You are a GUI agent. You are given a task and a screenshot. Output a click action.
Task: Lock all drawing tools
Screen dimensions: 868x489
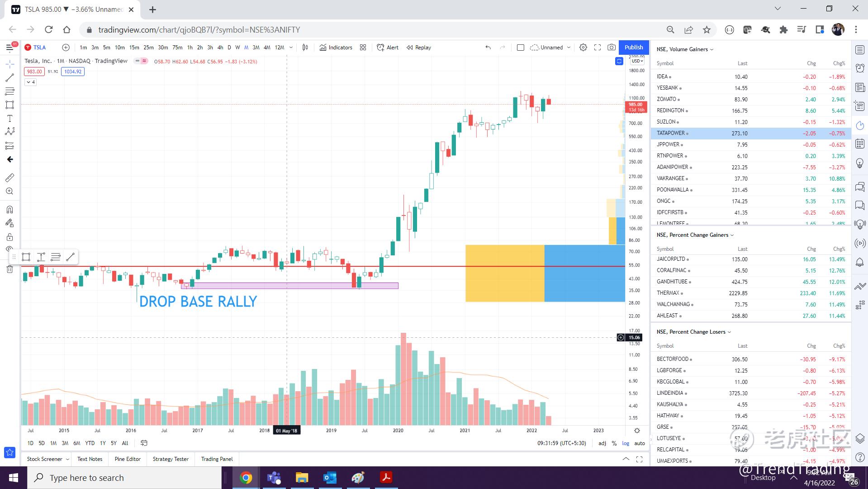click(10, 237)
